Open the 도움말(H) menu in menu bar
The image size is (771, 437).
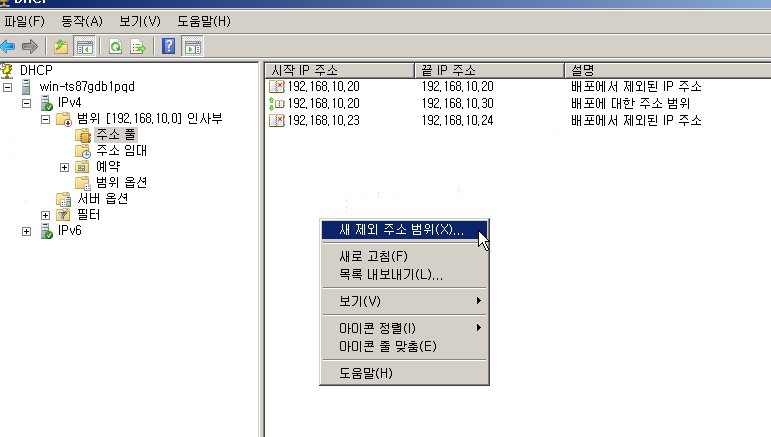pos(204,22)
